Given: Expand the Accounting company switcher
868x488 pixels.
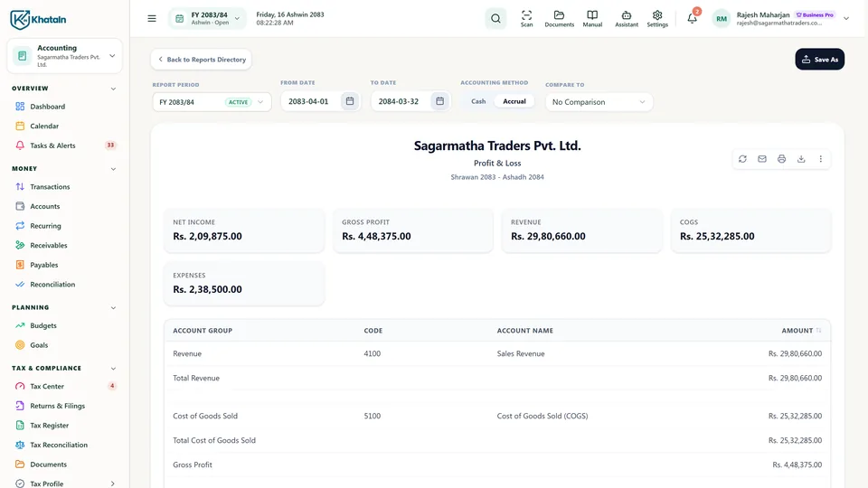Looking at the screenshot, I should point(65,56).
